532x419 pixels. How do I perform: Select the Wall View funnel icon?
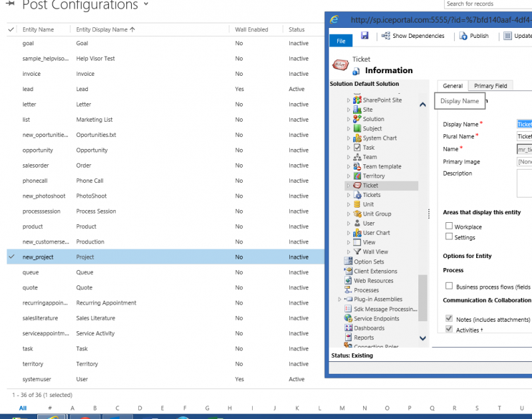(x=357, y=252)
